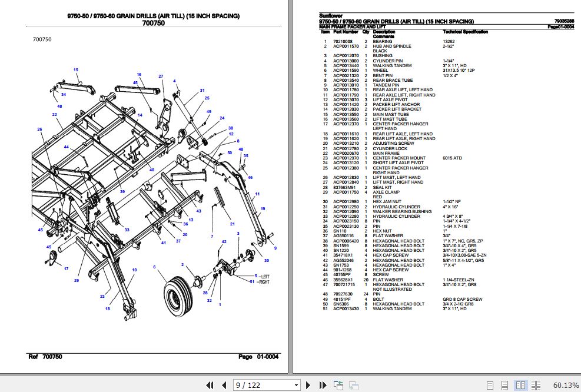581x392 pixels.
Task: Click the WHEEL description for item 6
Action: click(x=380, y=71)
